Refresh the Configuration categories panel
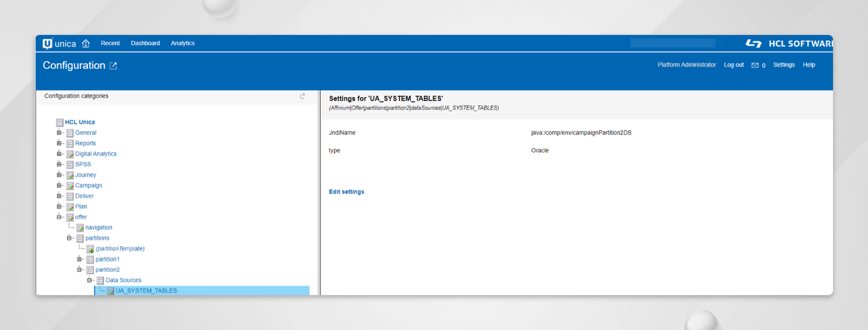The image size is (868, 330). [302, 96]
